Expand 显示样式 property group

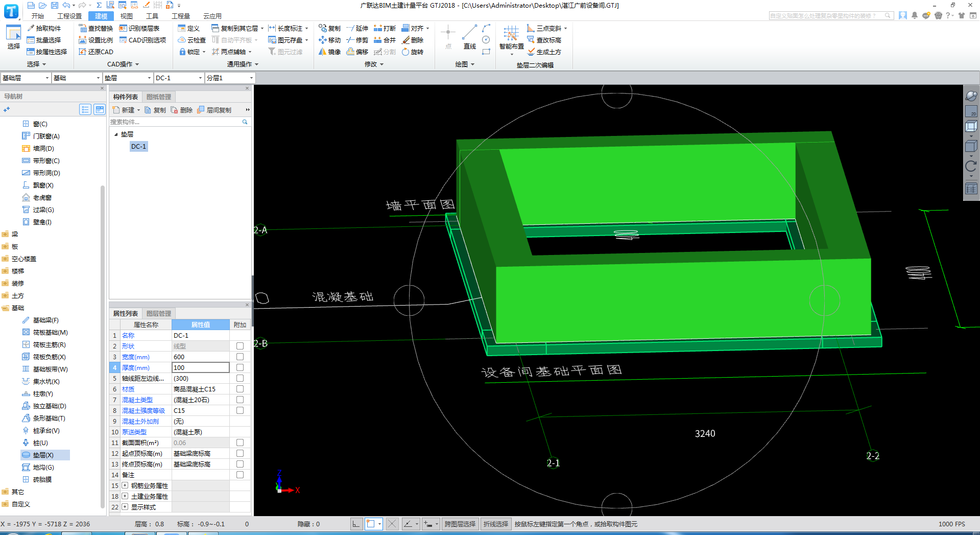click(x=125, y=507)
